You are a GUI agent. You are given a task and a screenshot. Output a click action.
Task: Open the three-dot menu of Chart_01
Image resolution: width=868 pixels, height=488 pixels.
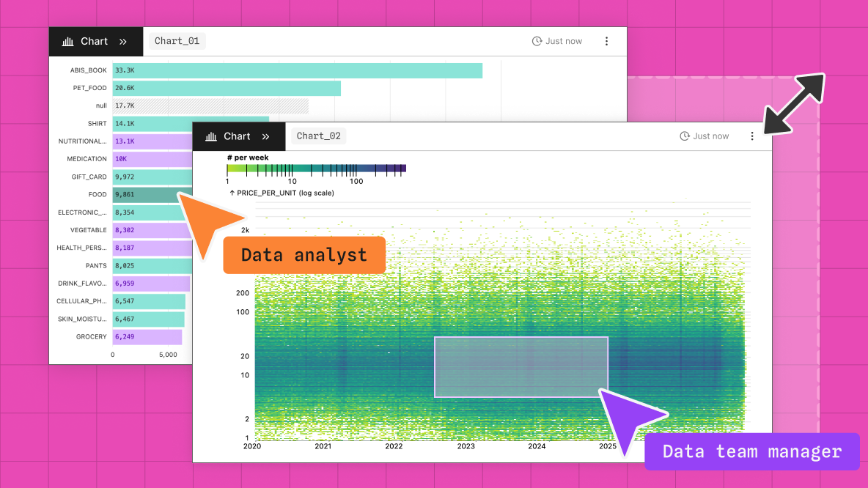606,41
